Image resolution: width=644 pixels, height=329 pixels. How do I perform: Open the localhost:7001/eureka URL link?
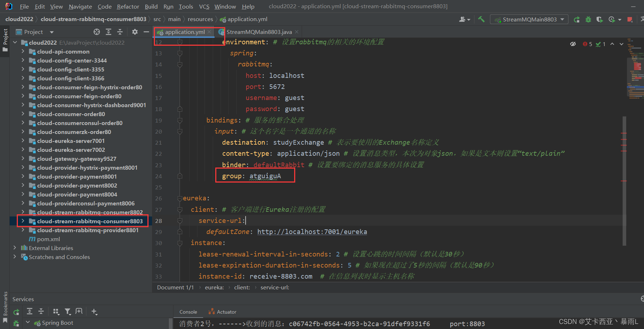point(312,232)
